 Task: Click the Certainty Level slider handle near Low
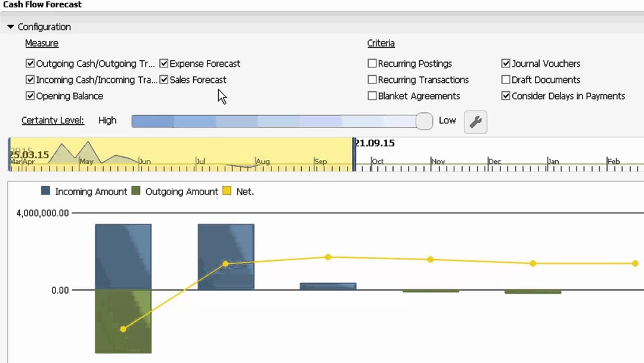424,121
